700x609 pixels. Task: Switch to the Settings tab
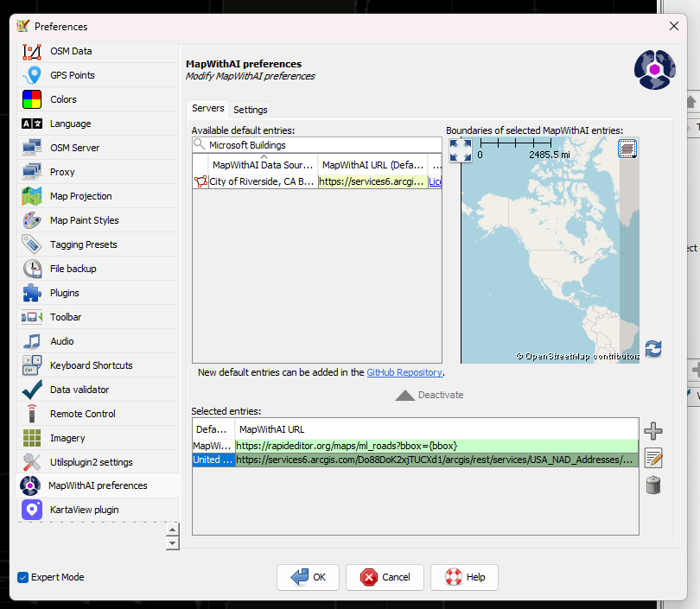(250, 110)
